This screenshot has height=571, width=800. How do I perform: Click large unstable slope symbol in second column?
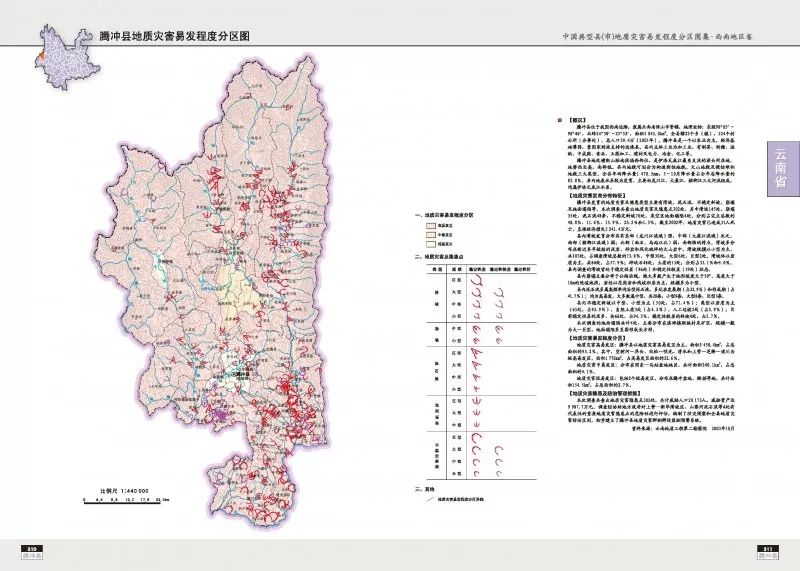coord(498,450)
